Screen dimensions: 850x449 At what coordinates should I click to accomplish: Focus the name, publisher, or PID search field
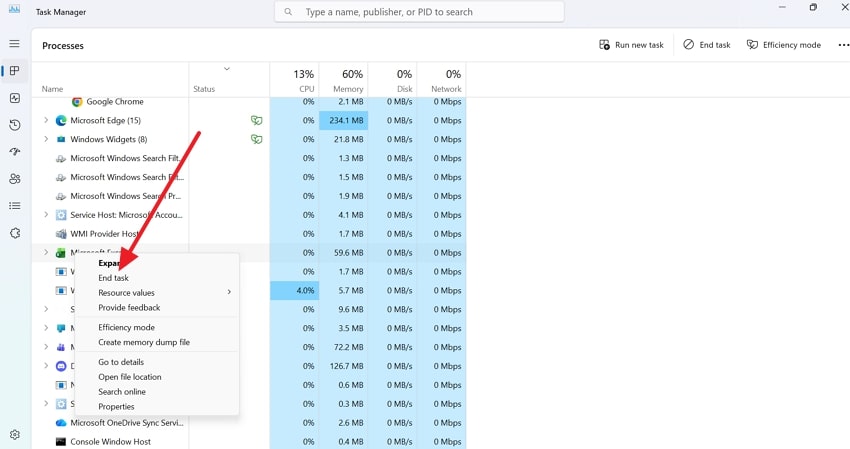(x=419, y=11)
